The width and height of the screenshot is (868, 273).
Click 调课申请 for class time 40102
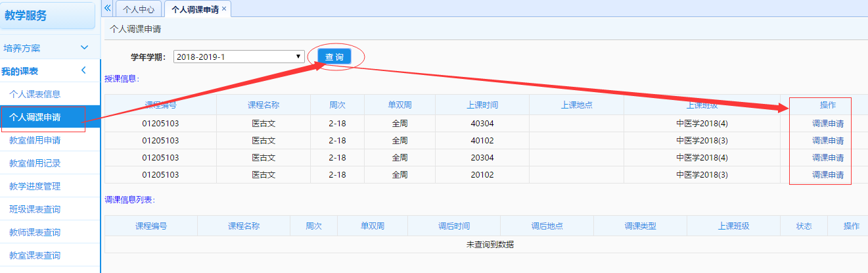827,140
